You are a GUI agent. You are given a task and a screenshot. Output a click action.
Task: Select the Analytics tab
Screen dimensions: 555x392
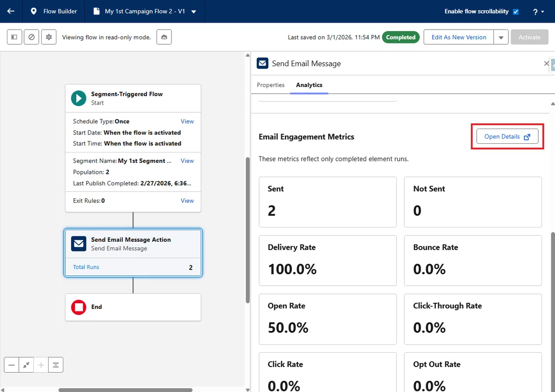point(309,85)
